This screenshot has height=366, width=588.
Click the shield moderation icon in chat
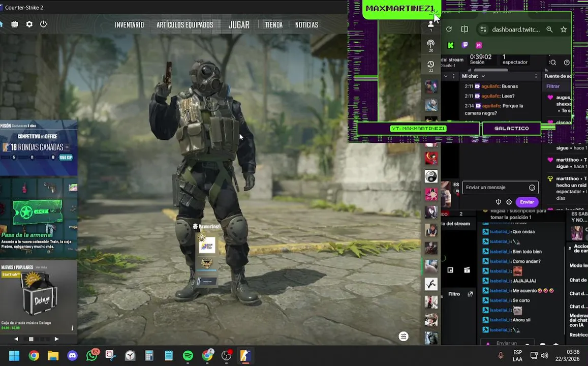pos(499,202)
